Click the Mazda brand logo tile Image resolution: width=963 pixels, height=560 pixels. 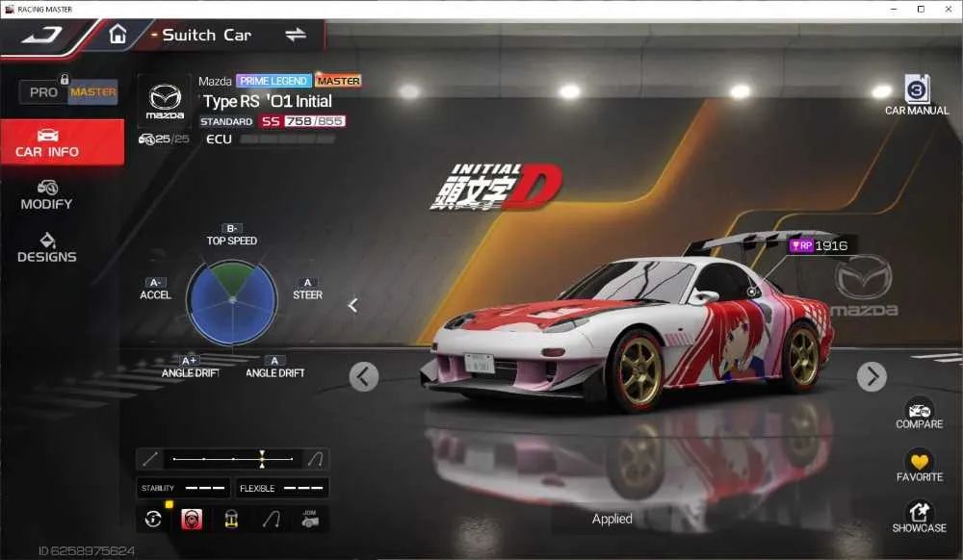(x=165, y=101)
